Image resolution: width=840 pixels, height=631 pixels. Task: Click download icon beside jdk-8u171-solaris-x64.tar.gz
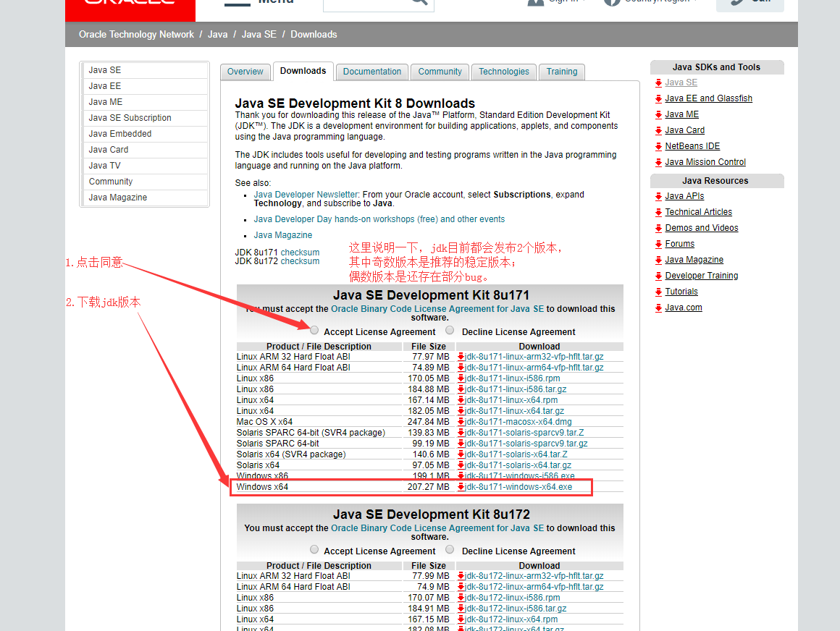click(461, 465)
